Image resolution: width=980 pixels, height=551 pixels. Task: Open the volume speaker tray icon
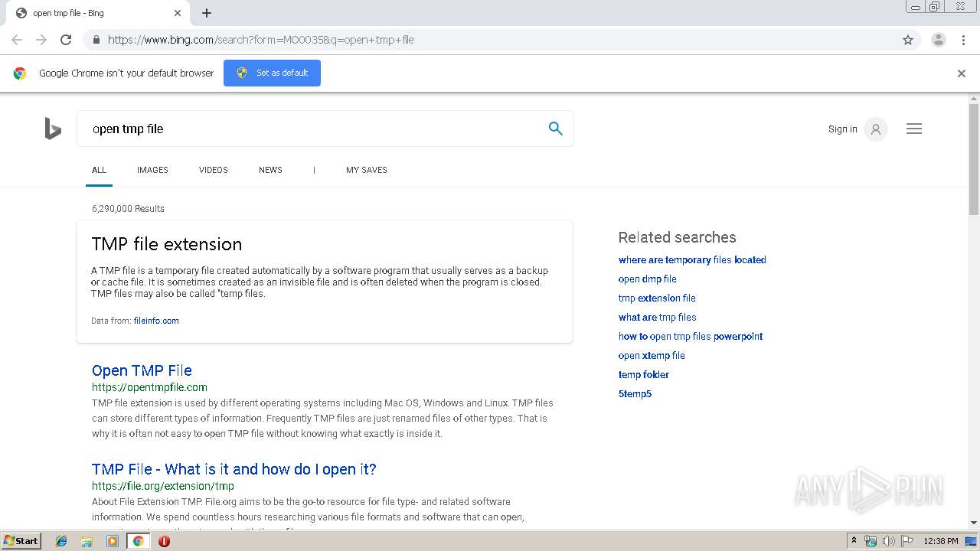click(889, 541)
